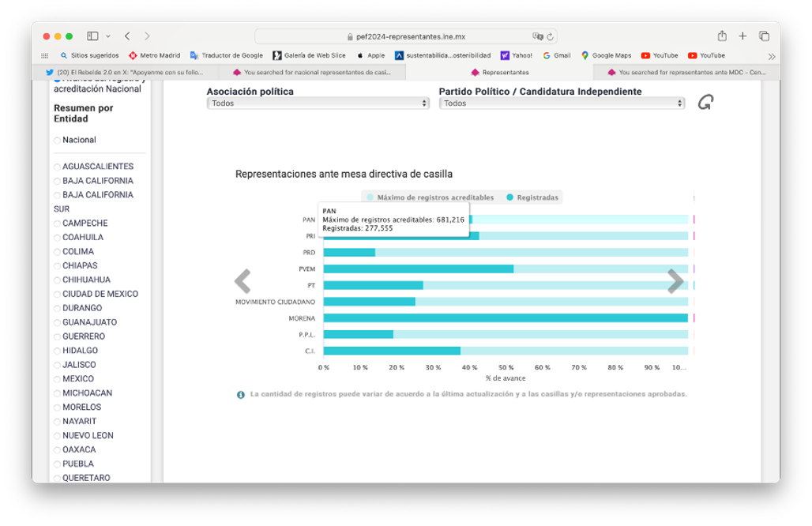Go to previous chart with left arrow

click(242, 281)
